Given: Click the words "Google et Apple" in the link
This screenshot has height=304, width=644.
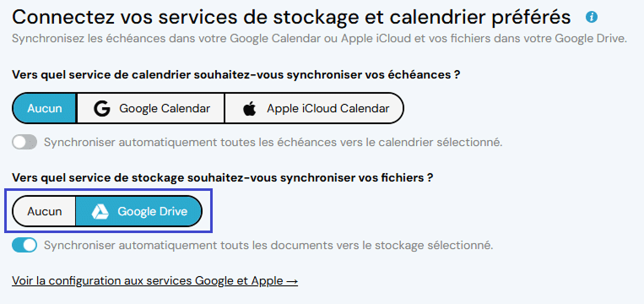Looking at the screenshot, I should [239, 281].
